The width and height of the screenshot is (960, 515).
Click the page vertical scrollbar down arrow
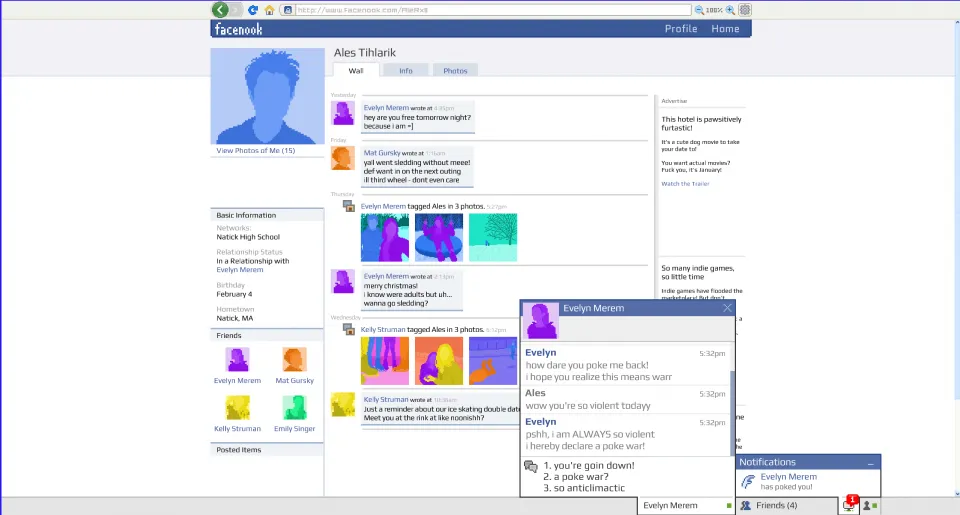[956, 494]
